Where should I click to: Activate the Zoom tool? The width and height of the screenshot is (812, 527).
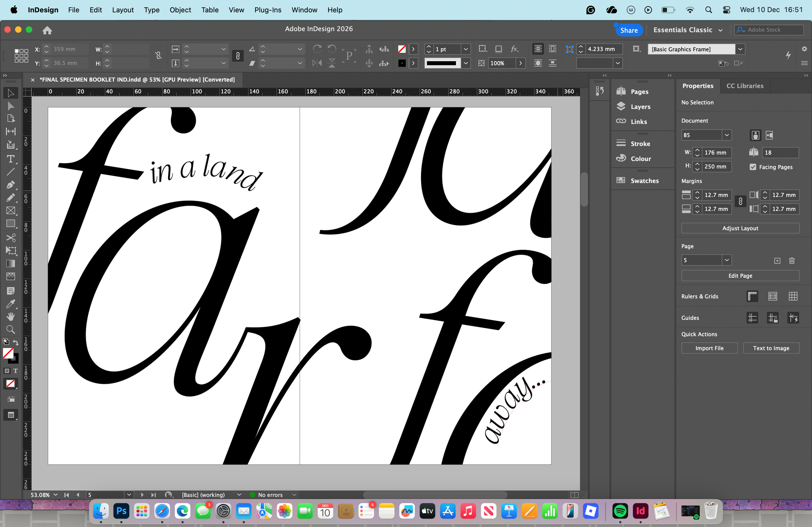(11, 329)
